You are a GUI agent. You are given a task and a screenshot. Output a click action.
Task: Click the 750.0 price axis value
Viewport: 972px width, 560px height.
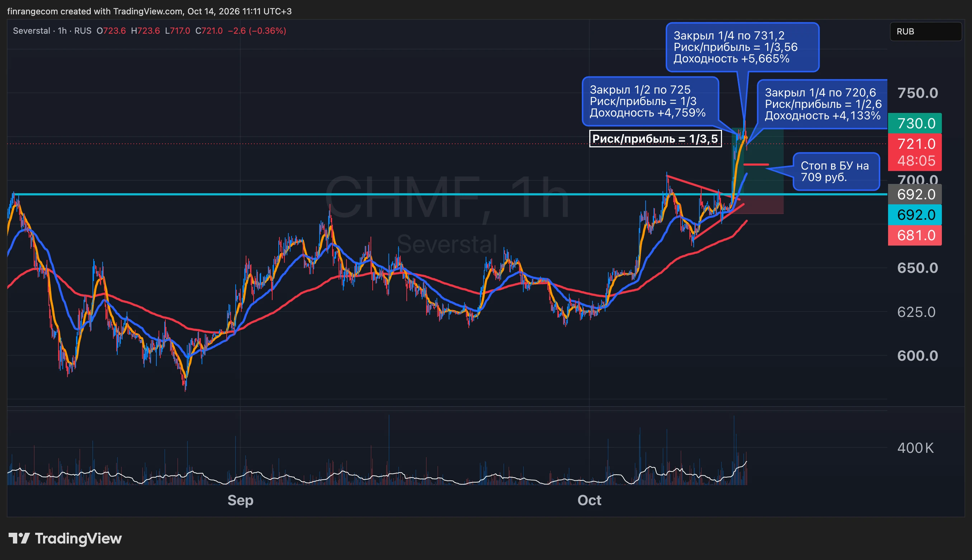(x=917, y=93)
